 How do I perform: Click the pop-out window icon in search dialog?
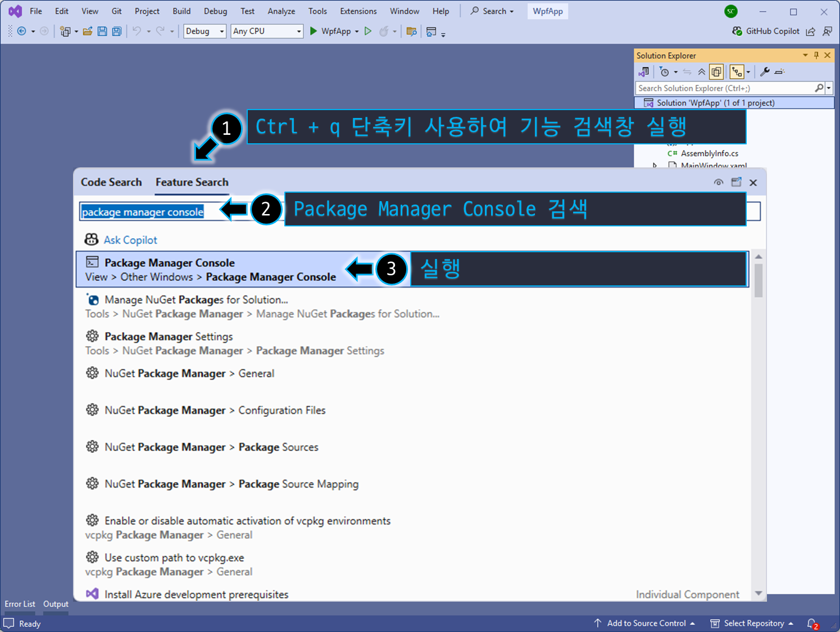coord(736,182)
